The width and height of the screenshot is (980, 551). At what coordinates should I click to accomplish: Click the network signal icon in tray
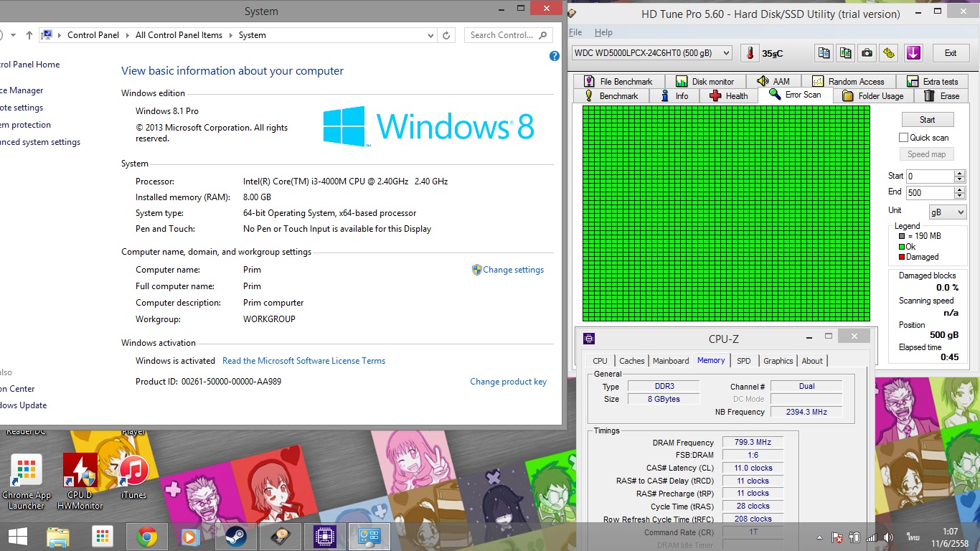[872, 537]
